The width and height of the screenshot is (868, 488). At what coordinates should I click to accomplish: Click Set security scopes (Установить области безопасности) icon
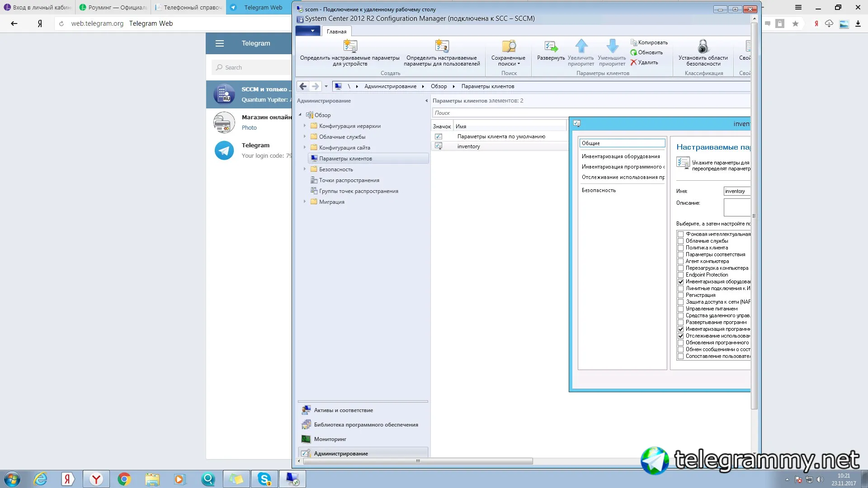[703, 46]
